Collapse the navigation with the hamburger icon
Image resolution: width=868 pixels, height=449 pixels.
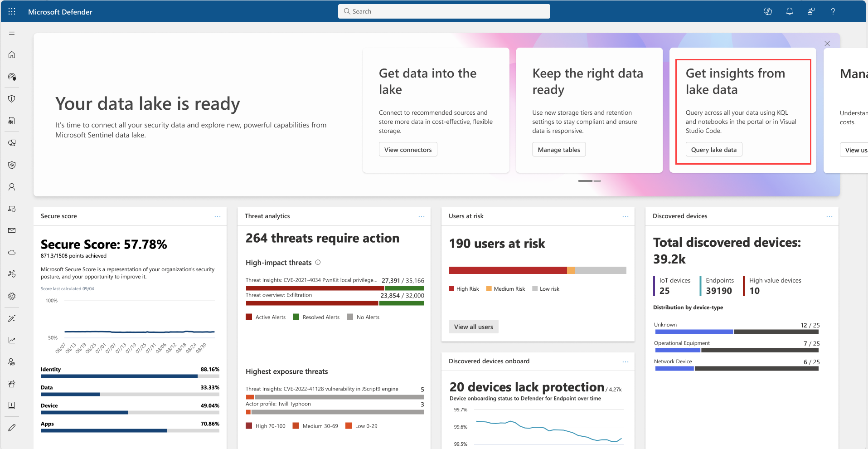pos(12,33)
